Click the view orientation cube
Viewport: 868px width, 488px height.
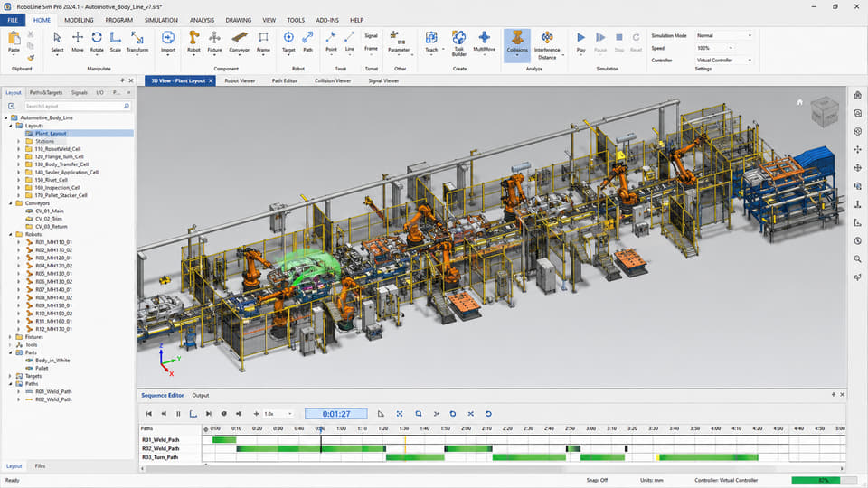tap(825, 111)
